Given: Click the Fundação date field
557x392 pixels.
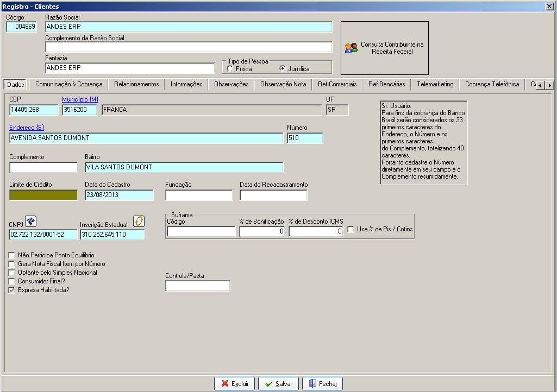Looking at the screenshot, I should click(x=199, y=195).
